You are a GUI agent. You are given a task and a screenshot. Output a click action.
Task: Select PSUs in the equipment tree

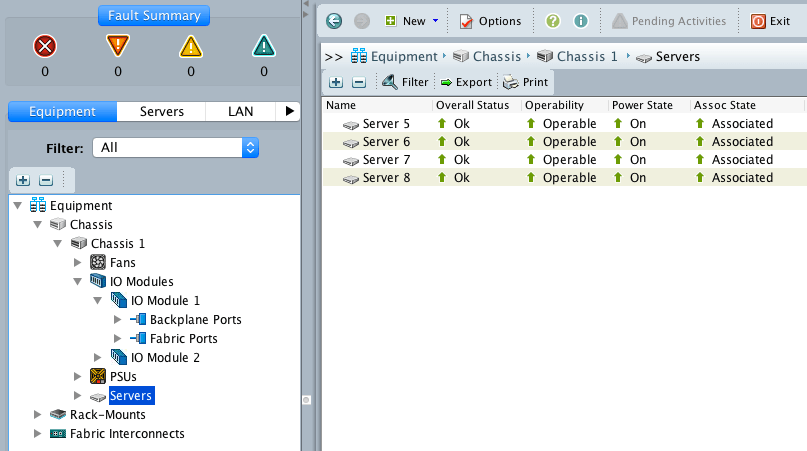coord(122,376)
